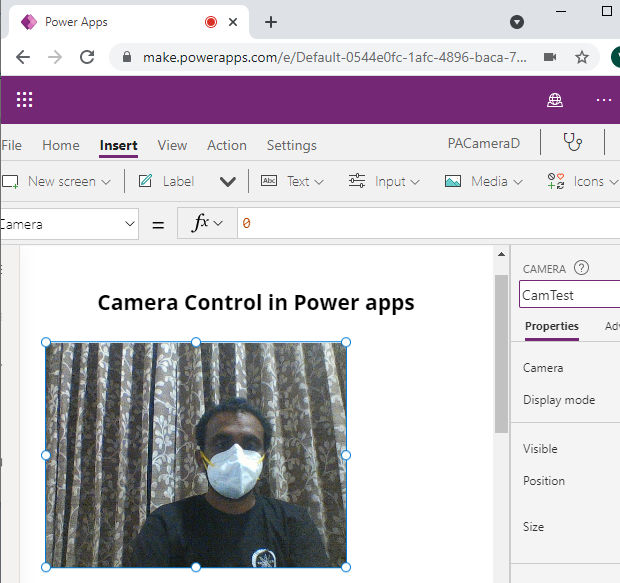Viewport: 620px width, 583px height.
Task: Click the Size property label
Action: click(x=533, y=527)
